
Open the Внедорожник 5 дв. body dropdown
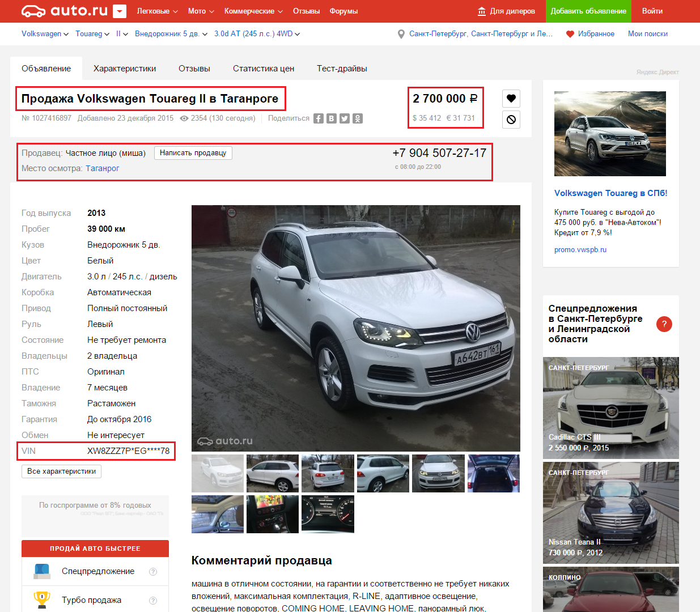point(171,34)
